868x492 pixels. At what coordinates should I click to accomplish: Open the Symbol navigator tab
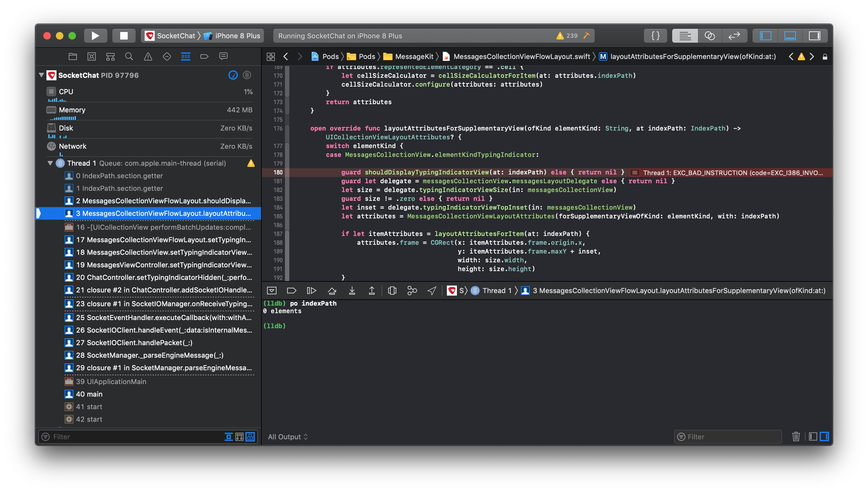point(110,56)
